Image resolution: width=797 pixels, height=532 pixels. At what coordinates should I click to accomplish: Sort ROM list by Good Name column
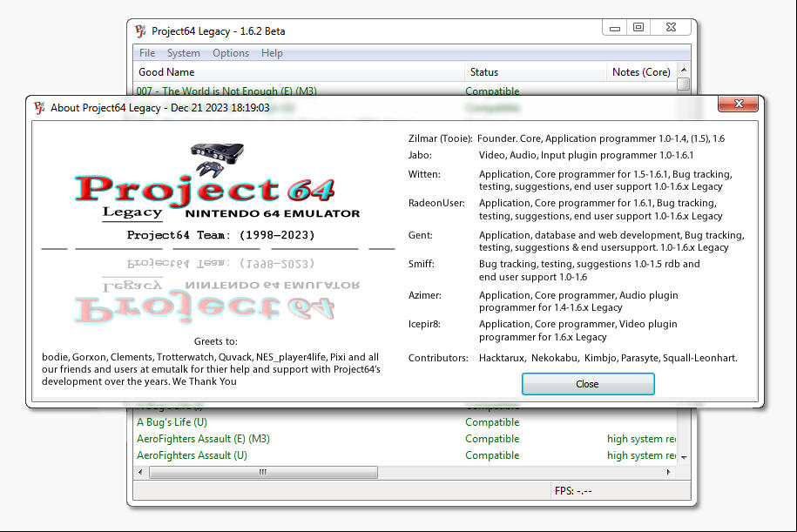[x=299, y=72]
